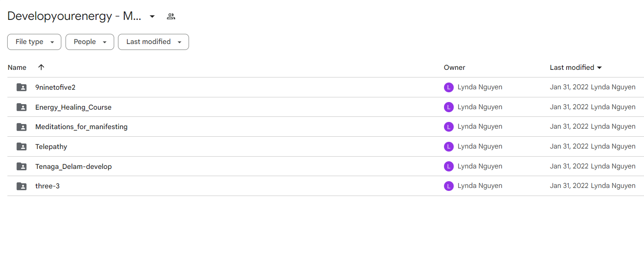Click the Developyourenergy folder title text
Image resolution: width=644 pixels, height=265 pixels.
[74, 17]
